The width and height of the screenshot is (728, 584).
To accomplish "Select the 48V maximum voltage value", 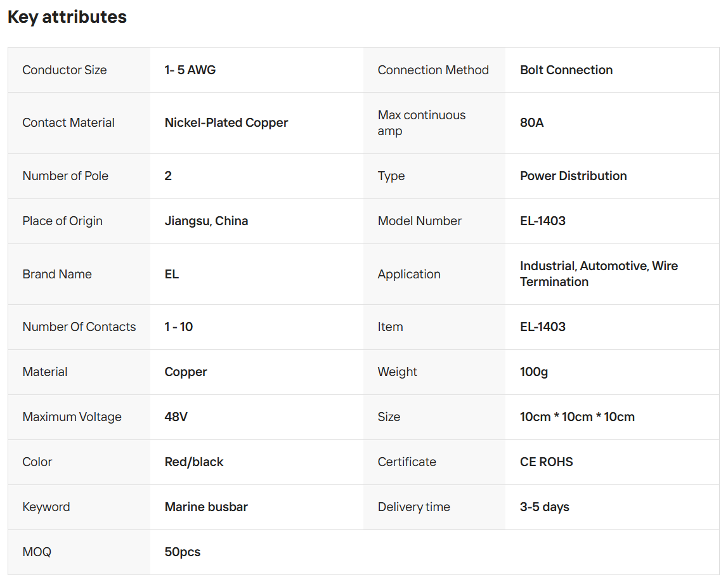I will point(176,417).
